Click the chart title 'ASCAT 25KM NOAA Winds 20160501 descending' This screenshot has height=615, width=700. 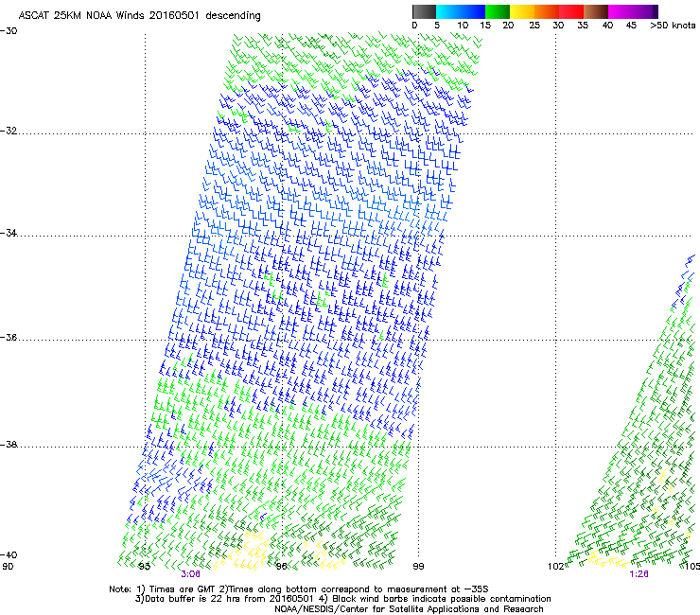pyautogui.click(x=139, y=16)
